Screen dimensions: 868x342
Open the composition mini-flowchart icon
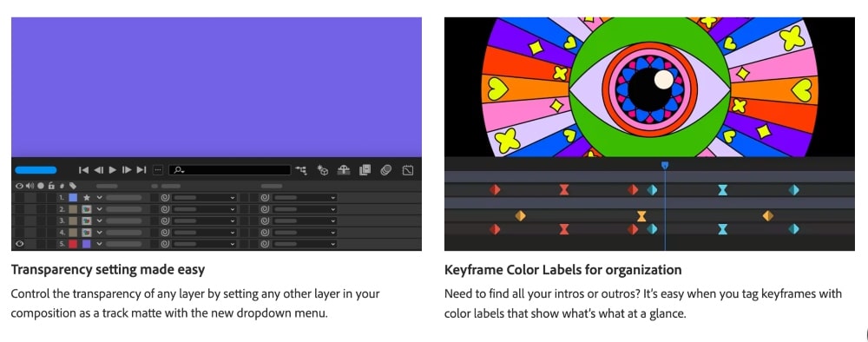click(x=301, y=170)
